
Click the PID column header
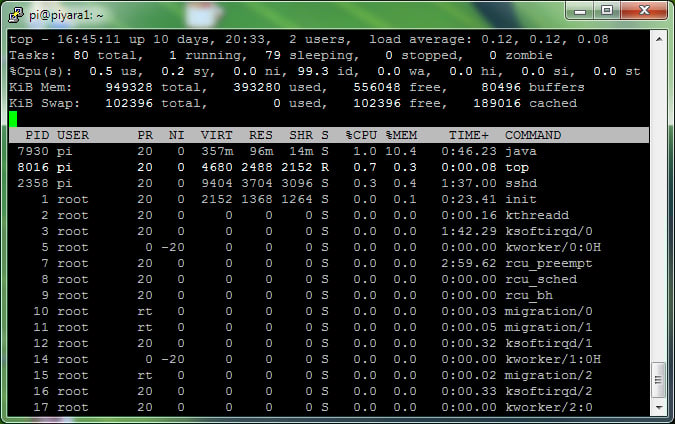coord(37,135)
